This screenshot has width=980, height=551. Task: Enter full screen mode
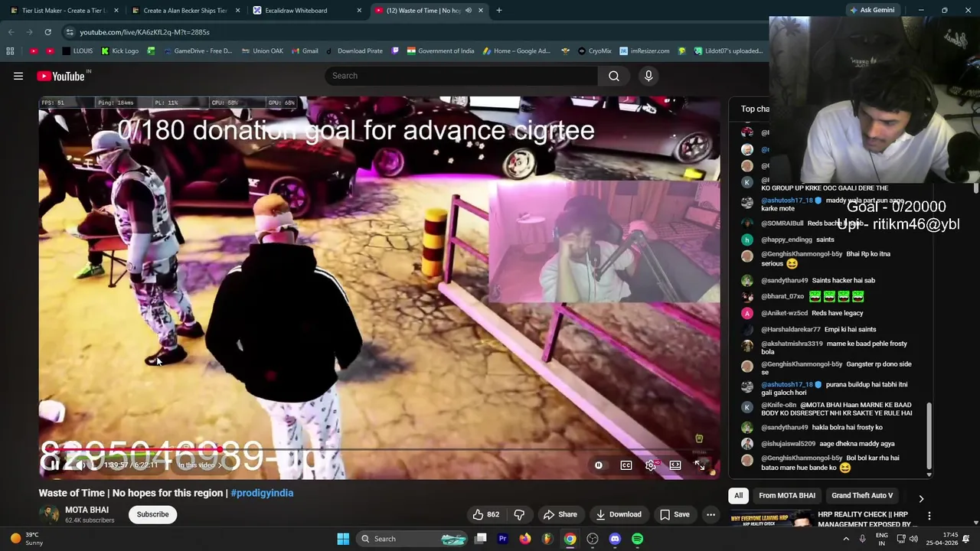(700, 465)
